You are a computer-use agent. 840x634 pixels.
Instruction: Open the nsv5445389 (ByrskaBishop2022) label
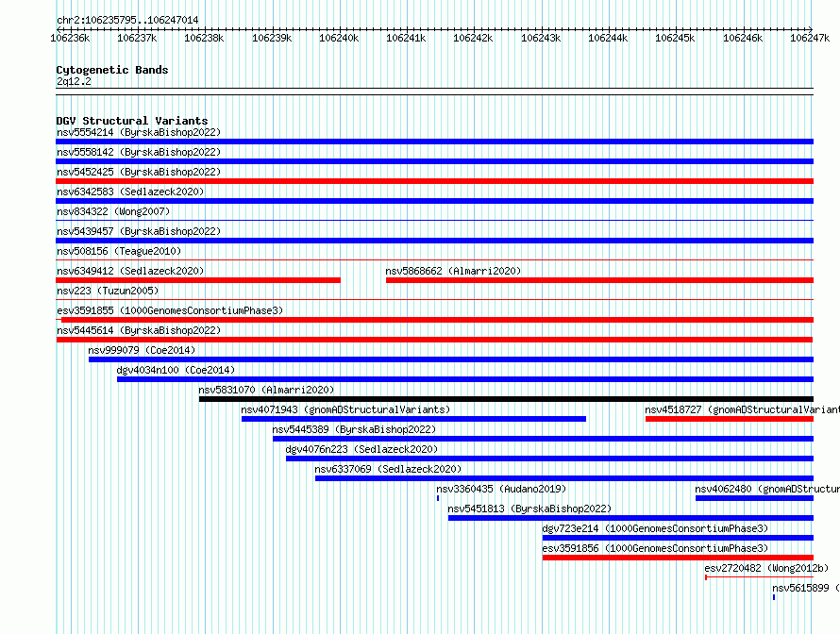(x=354, y=429)
